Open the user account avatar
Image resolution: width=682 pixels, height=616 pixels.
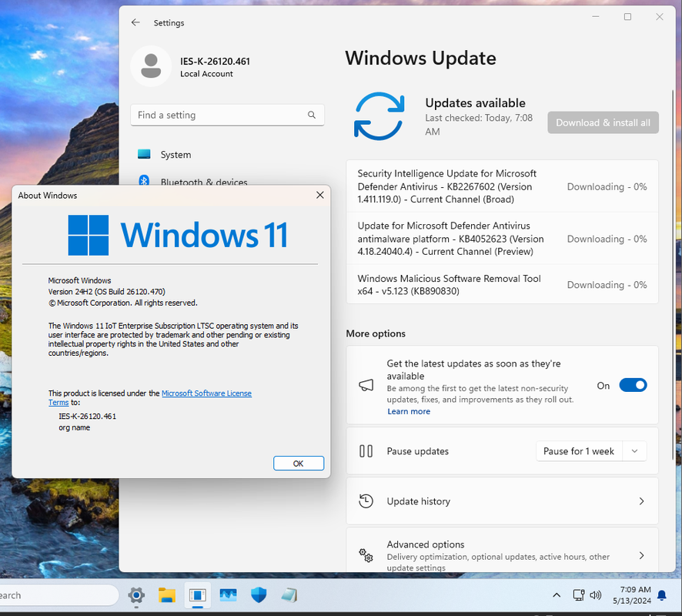(151, 66)
